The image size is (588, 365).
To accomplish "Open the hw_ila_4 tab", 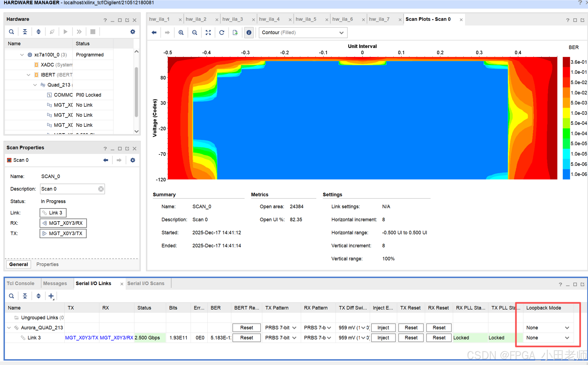I will [x=269, y=19].
